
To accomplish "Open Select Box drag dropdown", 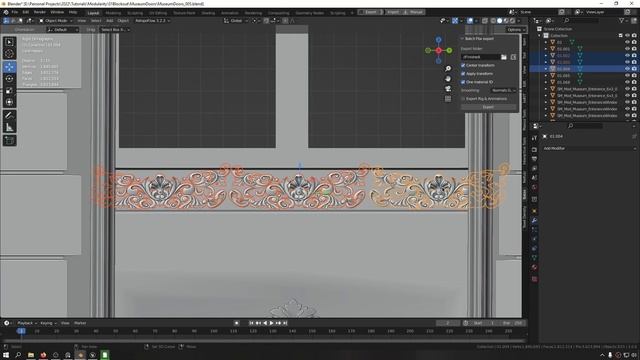I will (x=116, y=30).
